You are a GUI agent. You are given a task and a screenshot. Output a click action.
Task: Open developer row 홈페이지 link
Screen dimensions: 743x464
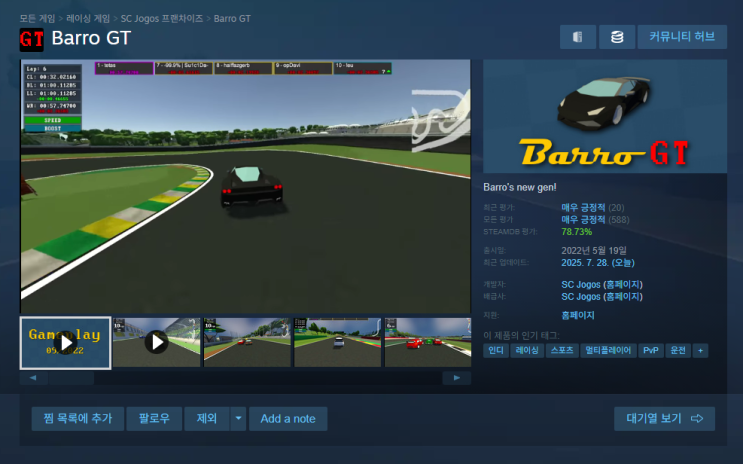click(623, 284)
